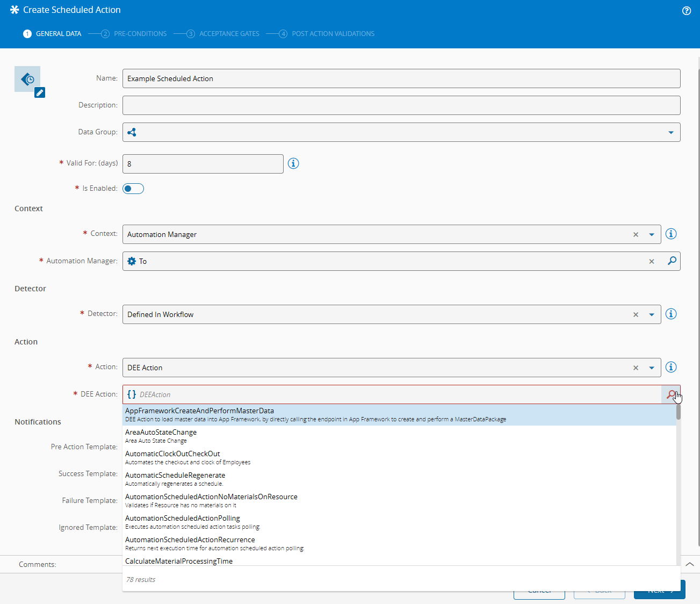
Task: Click the Description input field
Action: (x=401, y=105)
